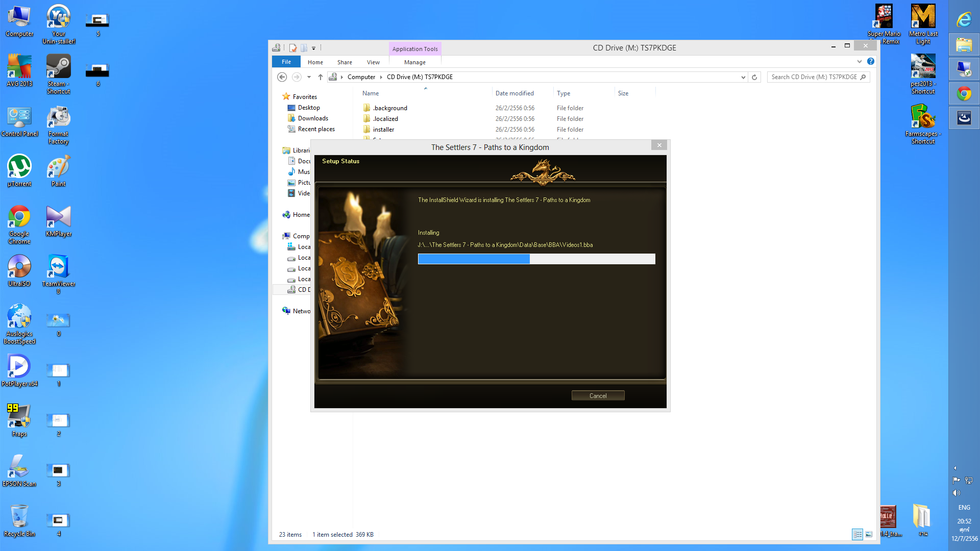Open the Explorer help question mark icon

[x=871, y=61]
